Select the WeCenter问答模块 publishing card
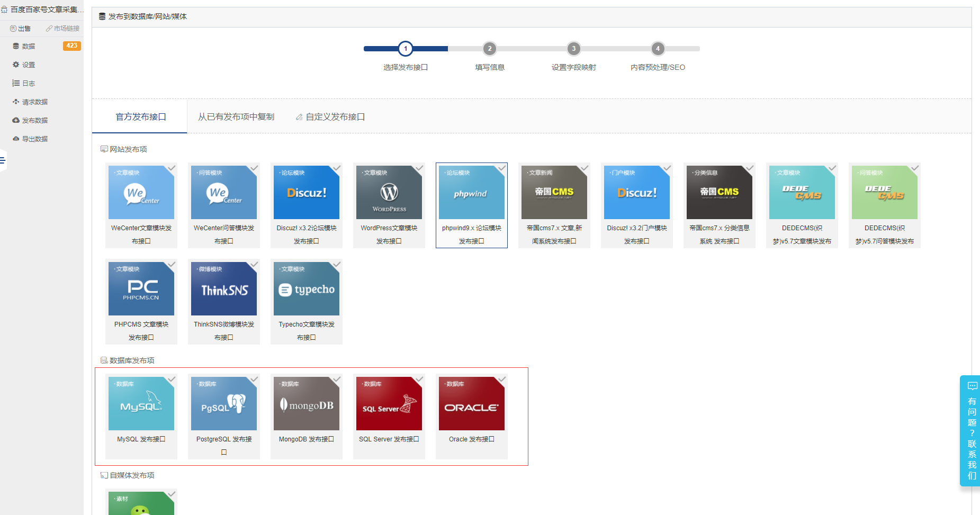980x515 pixels. [224, 205]
